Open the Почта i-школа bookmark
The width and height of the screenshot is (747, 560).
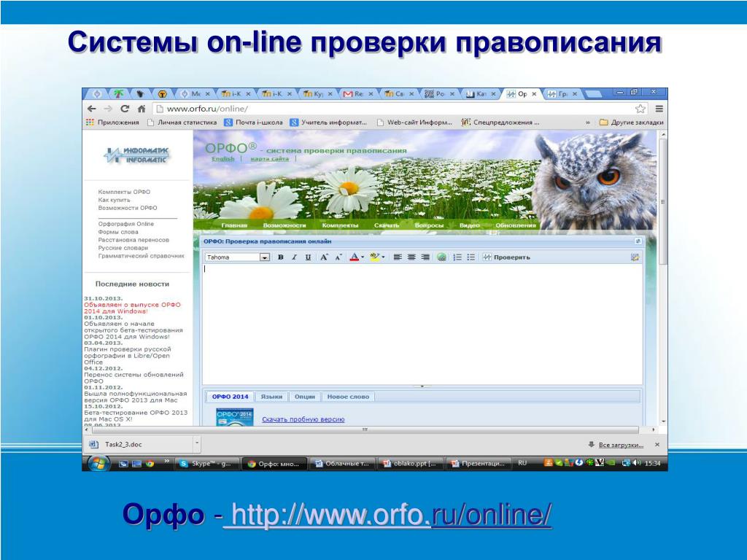253,122
